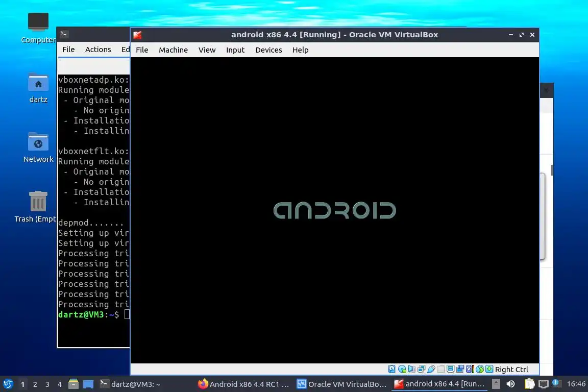Select the Computer desktop icon
This screenshot has width=588, height=392.
(x=38, y=28)
